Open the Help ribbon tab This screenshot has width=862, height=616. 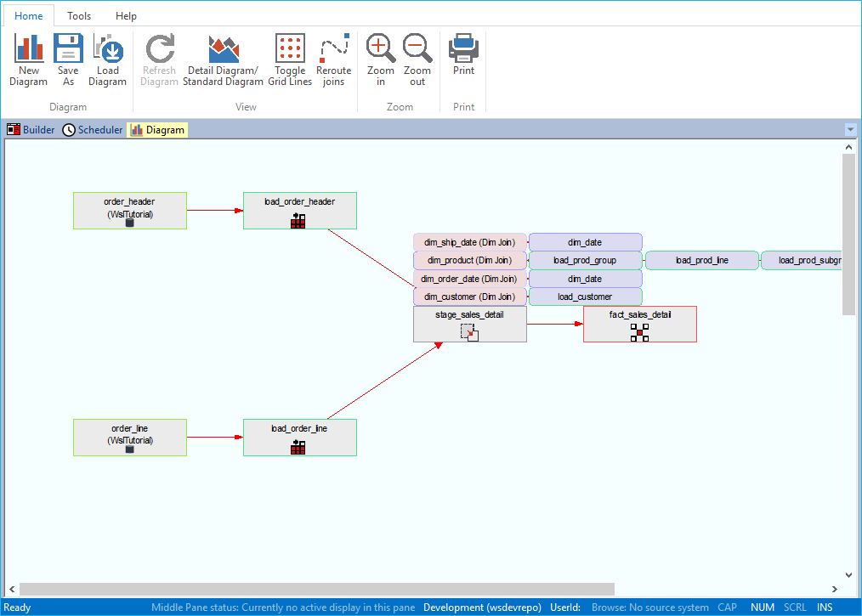(126, 16)
